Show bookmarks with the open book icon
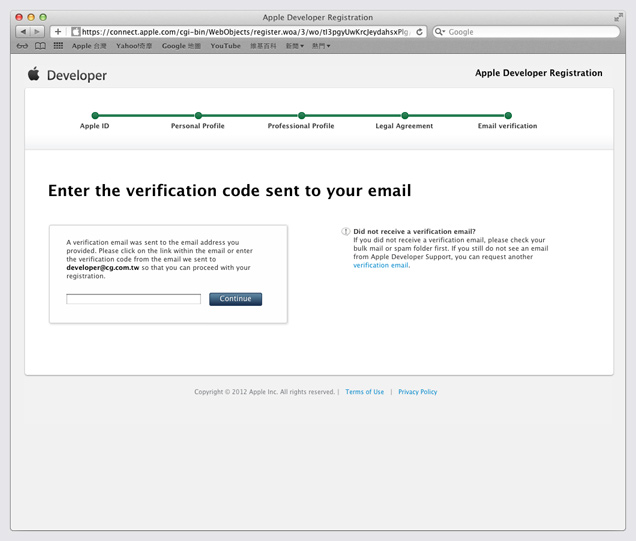This screenshot has width=636, height=541. [40, 46]
